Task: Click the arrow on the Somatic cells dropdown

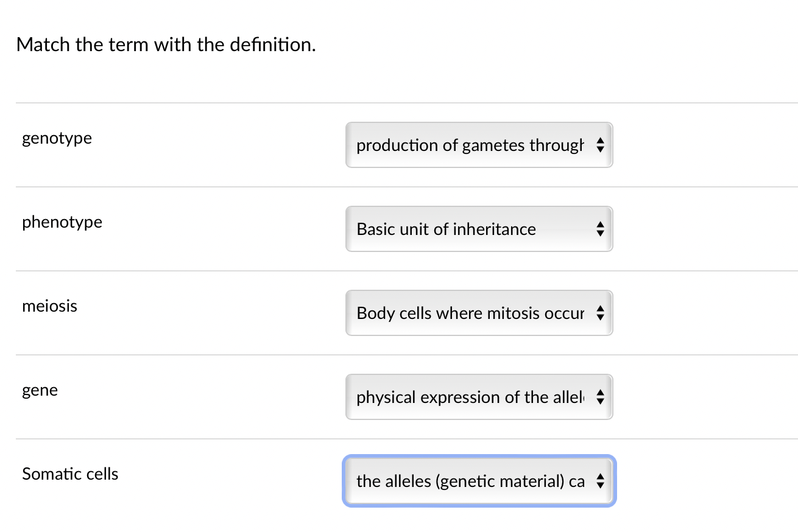Action: (x=600, y=481)
